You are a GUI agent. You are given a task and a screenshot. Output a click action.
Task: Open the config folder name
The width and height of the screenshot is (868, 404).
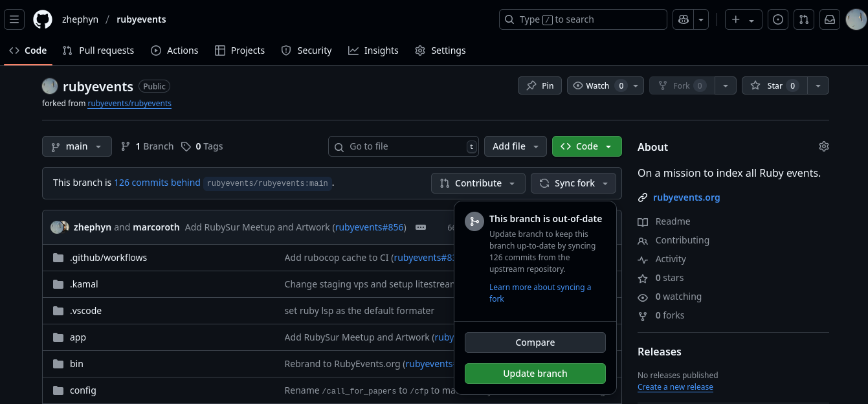(x=83, y=390)
